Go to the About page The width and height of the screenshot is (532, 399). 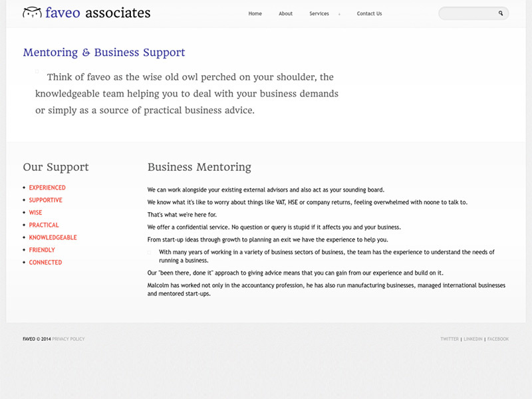coord(285,13)
